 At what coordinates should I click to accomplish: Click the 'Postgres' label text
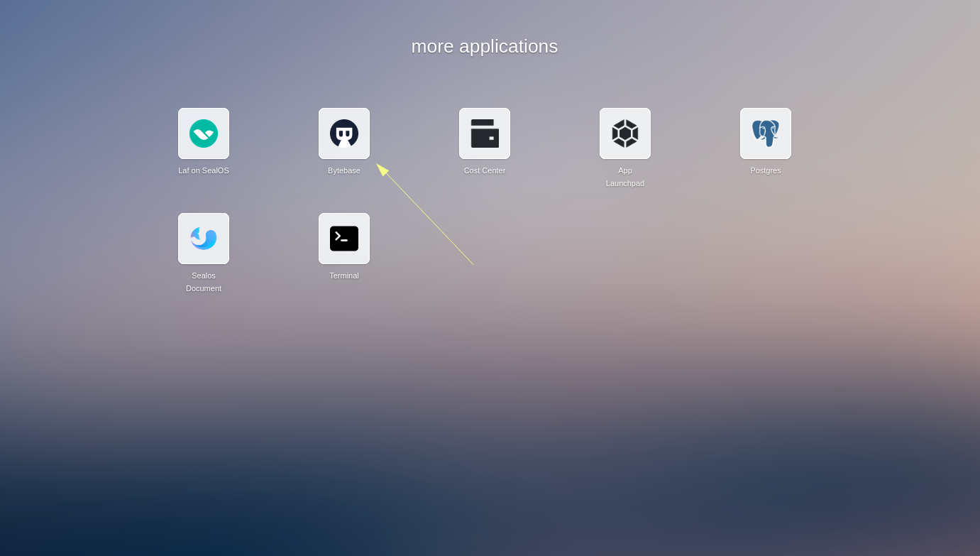pos(766,170)
